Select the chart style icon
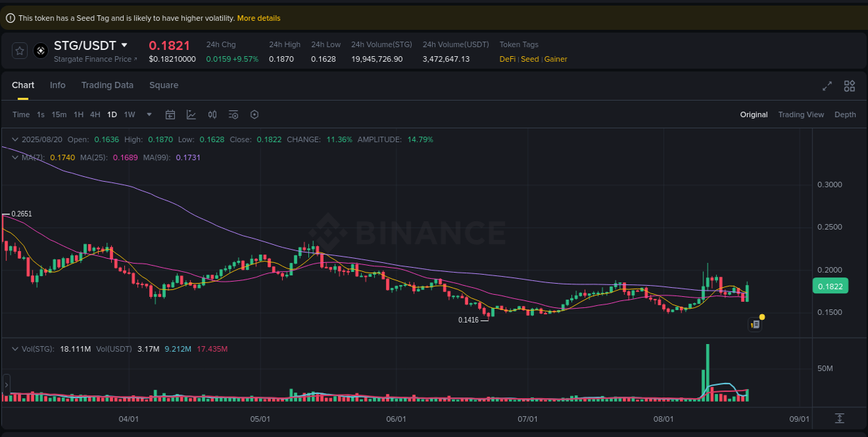Screen dimensions: 868x437 [x=191, y=114]
